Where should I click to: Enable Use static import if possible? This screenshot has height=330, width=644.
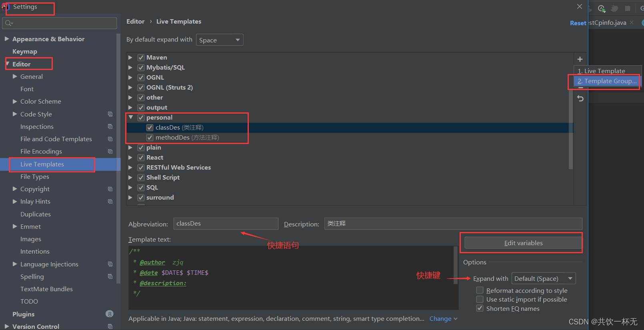click(480, 299)
